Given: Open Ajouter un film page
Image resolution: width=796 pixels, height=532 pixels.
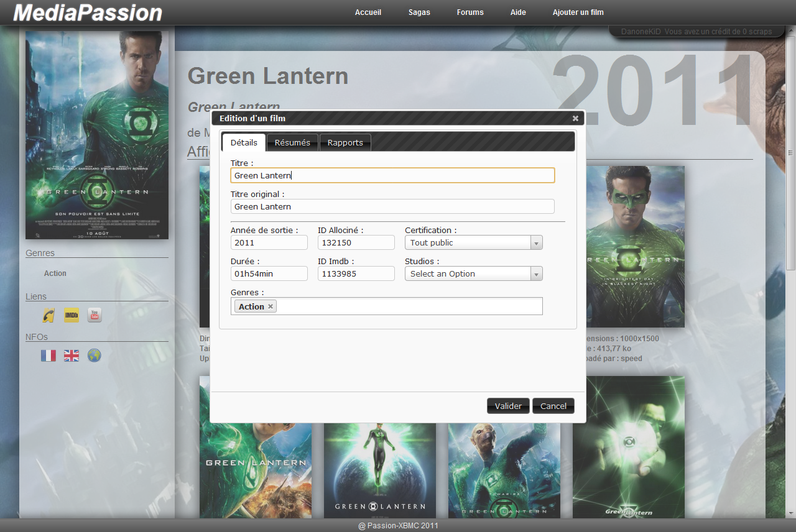Looking at the screenshot, I should tap(578, 12).
